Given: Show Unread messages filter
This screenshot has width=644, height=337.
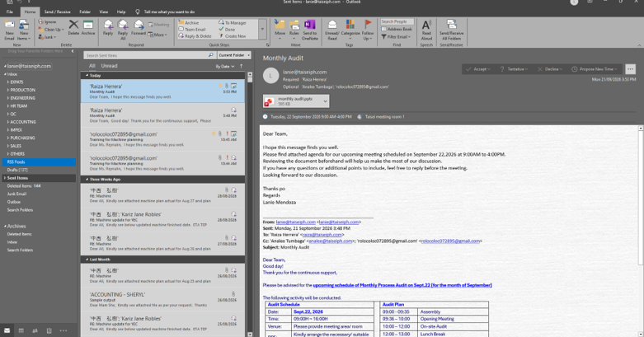Looking at the screenshot, I should 109,66.
